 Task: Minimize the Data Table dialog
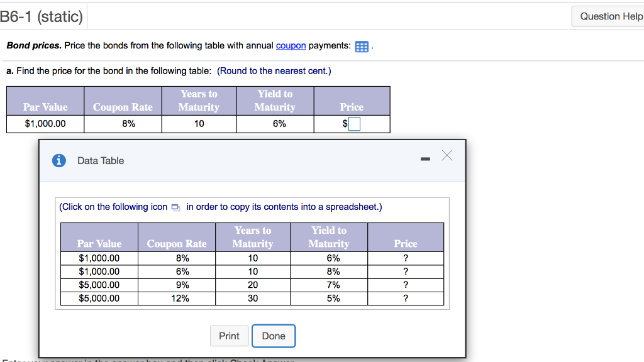click(x=425, y=159)
